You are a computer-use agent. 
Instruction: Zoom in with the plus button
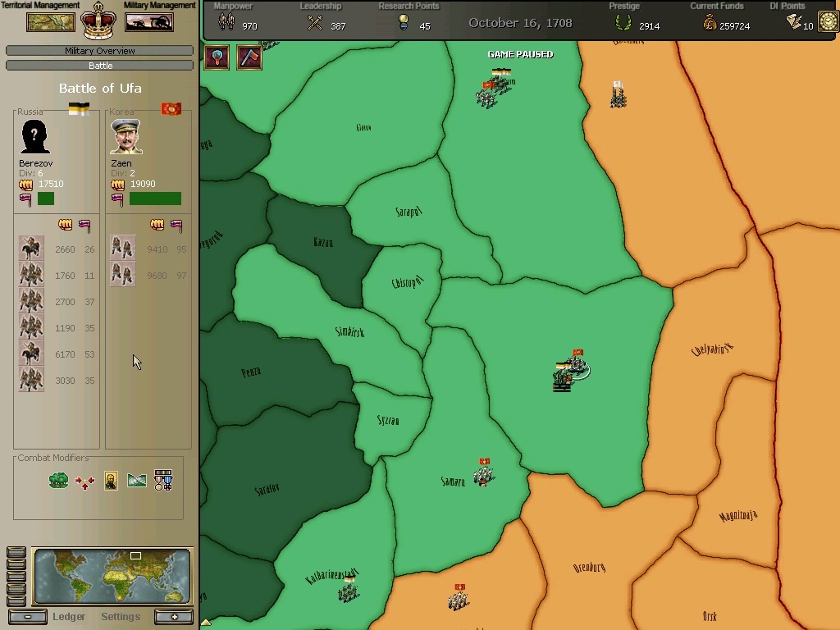pos(174,617)
